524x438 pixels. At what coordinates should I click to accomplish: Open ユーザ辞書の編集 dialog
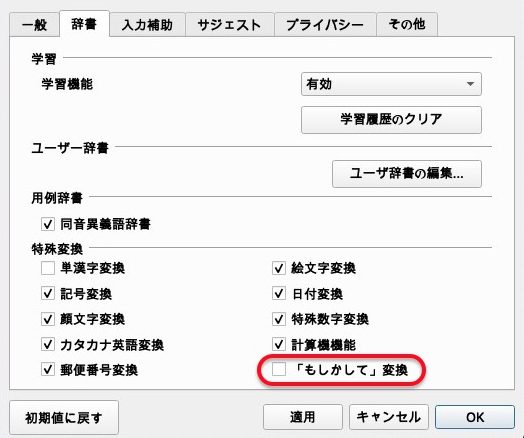pyautogui.click(x=407, y=174)
